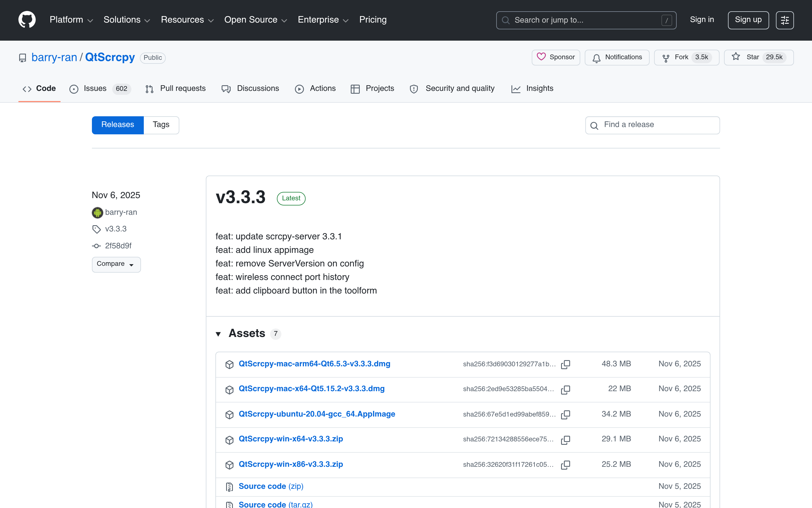
Task: Click the Sign up button
Action: coord(748,20)
